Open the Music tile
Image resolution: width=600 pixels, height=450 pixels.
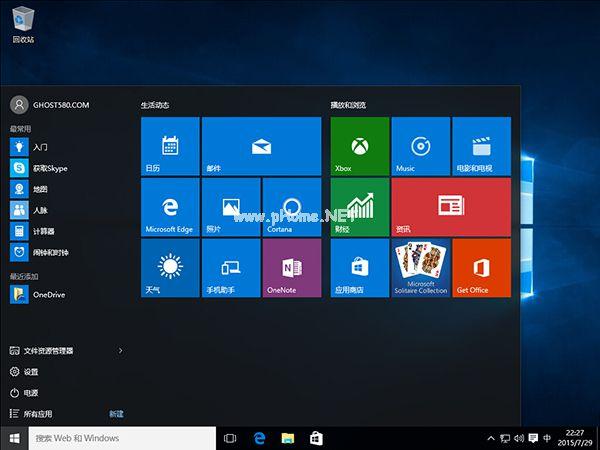click(x=421, y=146)
